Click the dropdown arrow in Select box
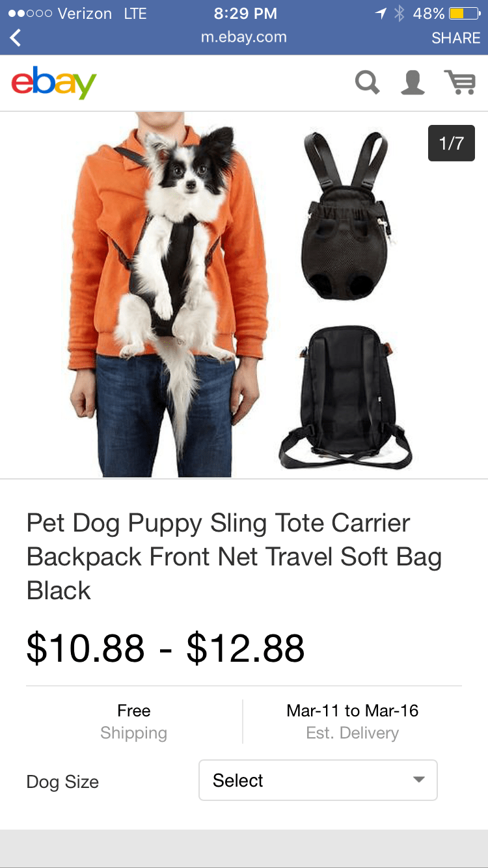 point(419,780)
